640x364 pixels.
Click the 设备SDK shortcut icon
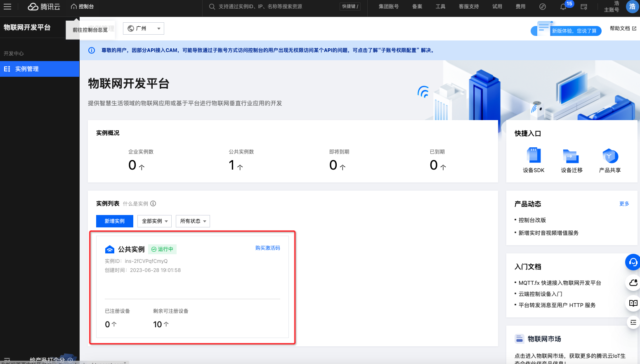(534, 156)
